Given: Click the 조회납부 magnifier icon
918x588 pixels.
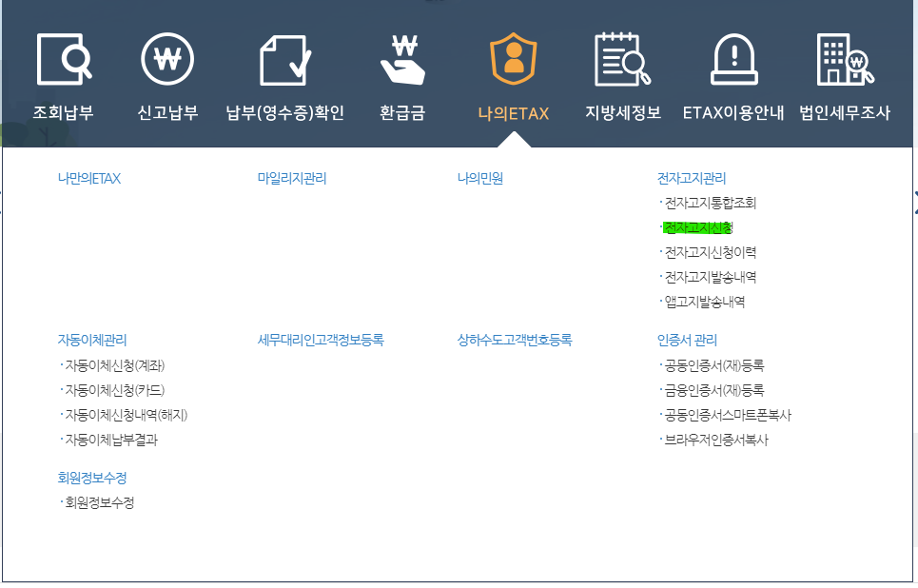Looking at the screenshot, I should coord(64,59).
